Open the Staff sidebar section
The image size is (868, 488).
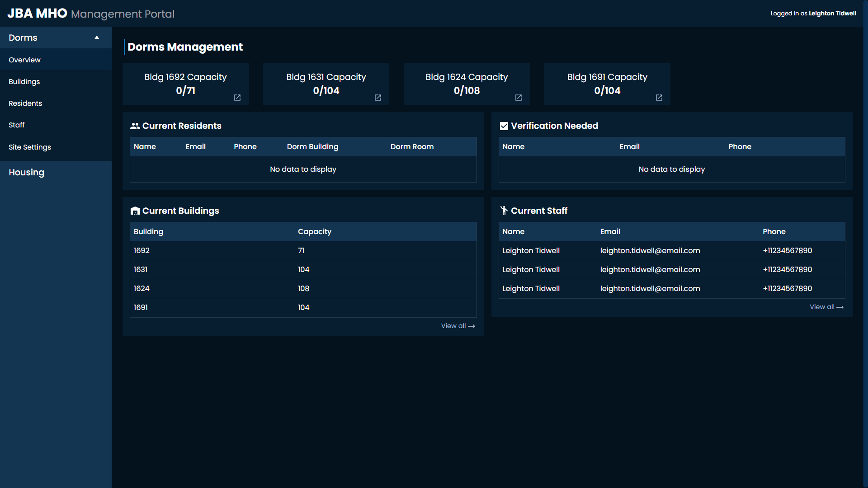[16, 125]
